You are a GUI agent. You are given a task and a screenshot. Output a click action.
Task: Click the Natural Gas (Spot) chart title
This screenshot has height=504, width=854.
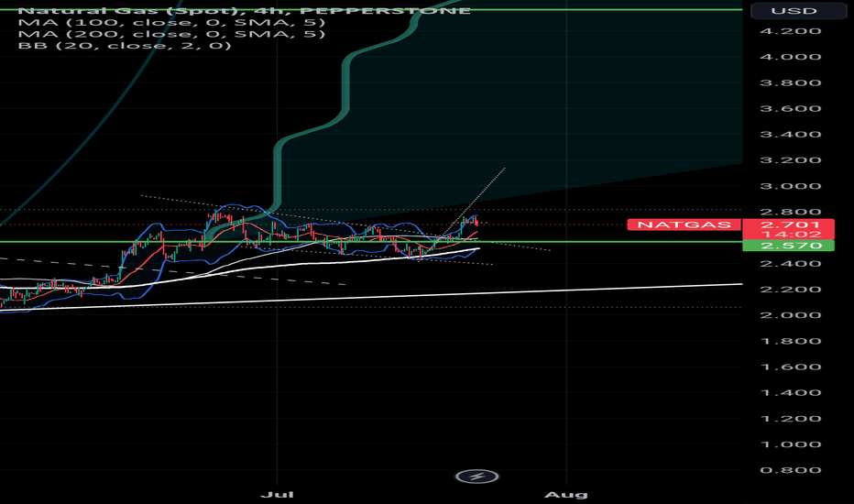point(245,10)
